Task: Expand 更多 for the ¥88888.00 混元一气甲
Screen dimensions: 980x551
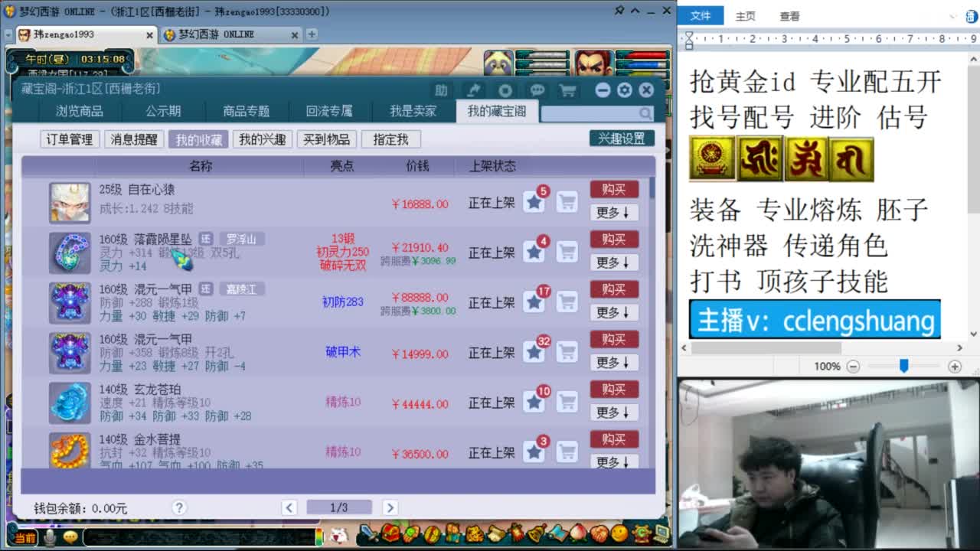Action: coord(614,312)
